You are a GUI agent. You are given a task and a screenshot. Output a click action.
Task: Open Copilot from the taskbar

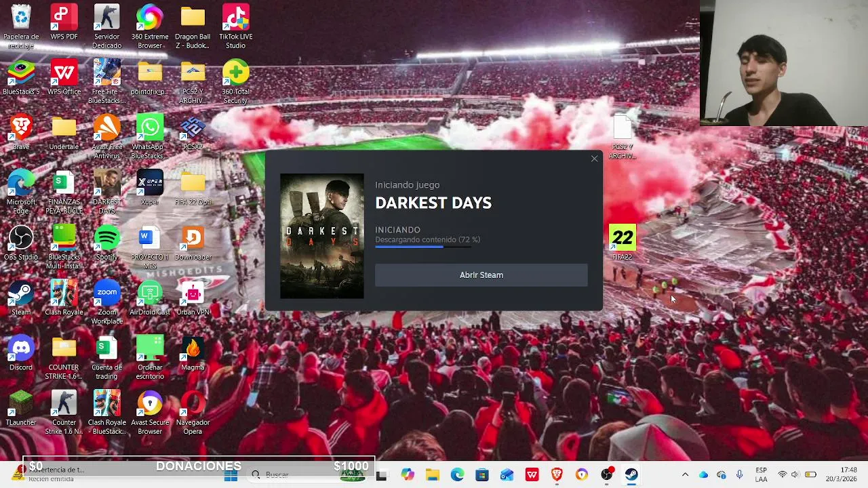click(408, 475)
